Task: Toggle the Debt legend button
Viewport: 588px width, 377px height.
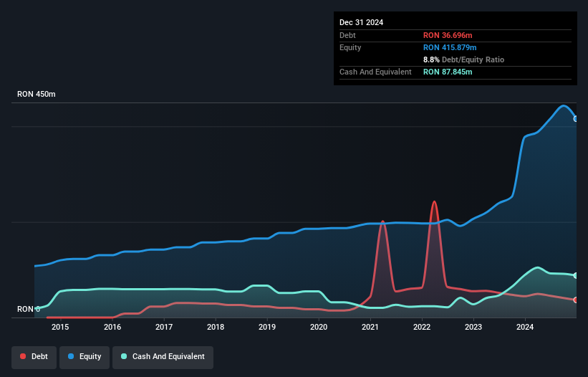Action: click(34, 357)
